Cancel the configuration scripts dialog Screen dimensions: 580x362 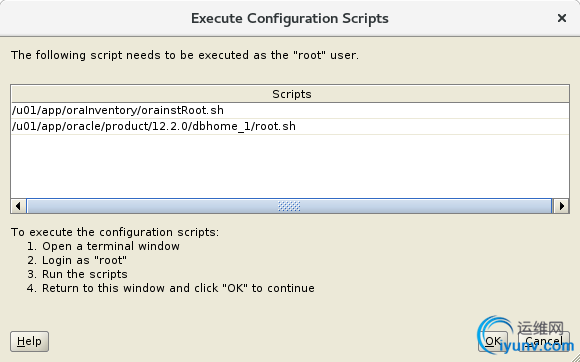pyautogui.click(x=544, y=341)
